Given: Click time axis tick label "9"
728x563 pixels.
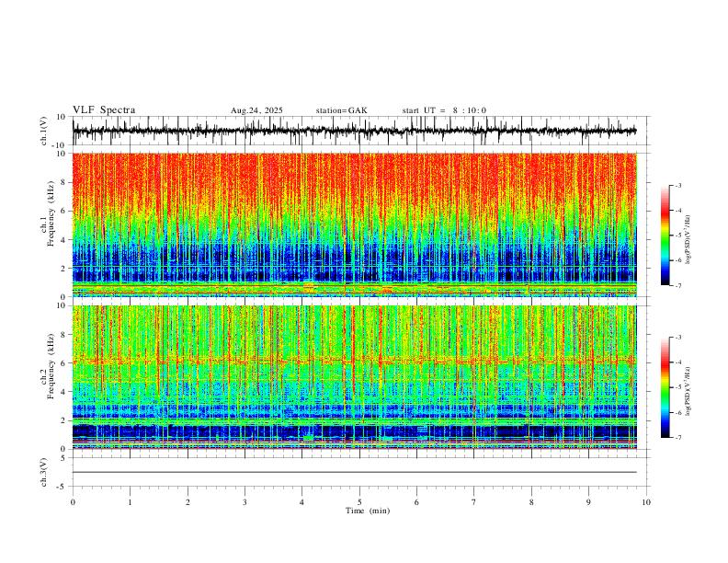Looking at the screenshot, I should point(588,502).
